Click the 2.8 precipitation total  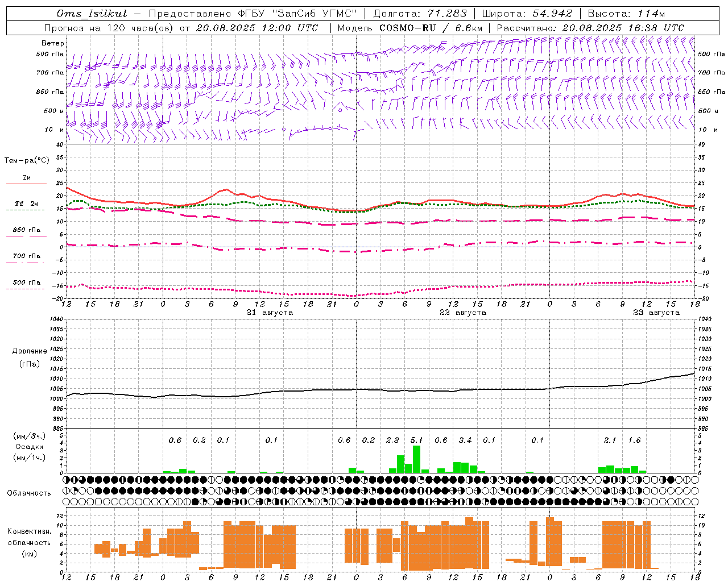coord(392,440)
